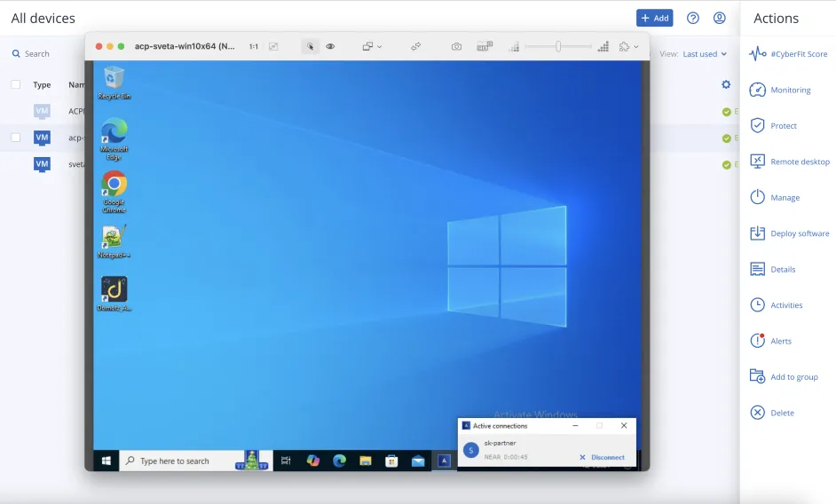Check the select-all devices checkbox

(x=16, y=84)
